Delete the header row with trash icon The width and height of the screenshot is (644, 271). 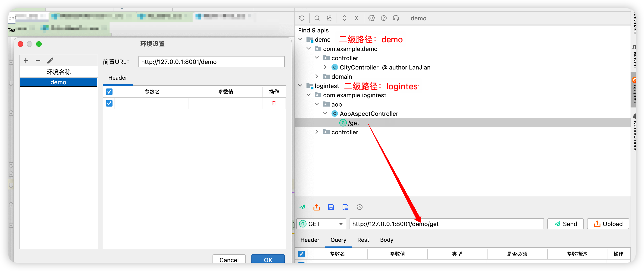273,103
